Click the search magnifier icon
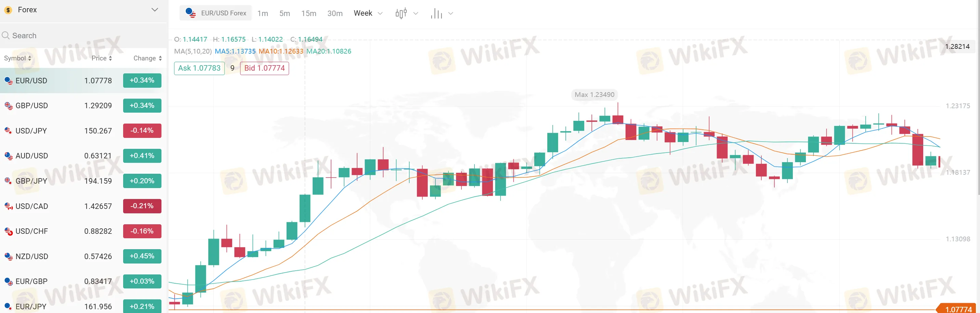Viewport: 980px width, 313px height. tap(6, 35)
